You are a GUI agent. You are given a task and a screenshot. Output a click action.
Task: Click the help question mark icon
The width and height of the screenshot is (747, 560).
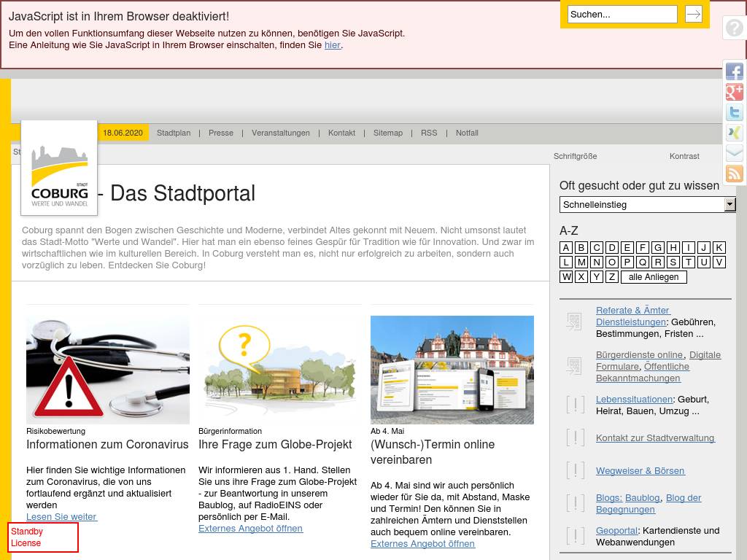click(734, 28)
